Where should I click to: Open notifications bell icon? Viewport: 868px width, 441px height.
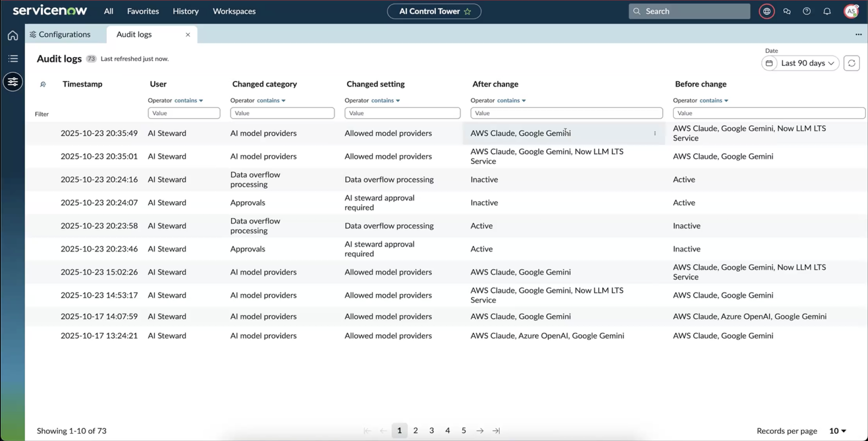pyautogui.click(x=827, y=12)
